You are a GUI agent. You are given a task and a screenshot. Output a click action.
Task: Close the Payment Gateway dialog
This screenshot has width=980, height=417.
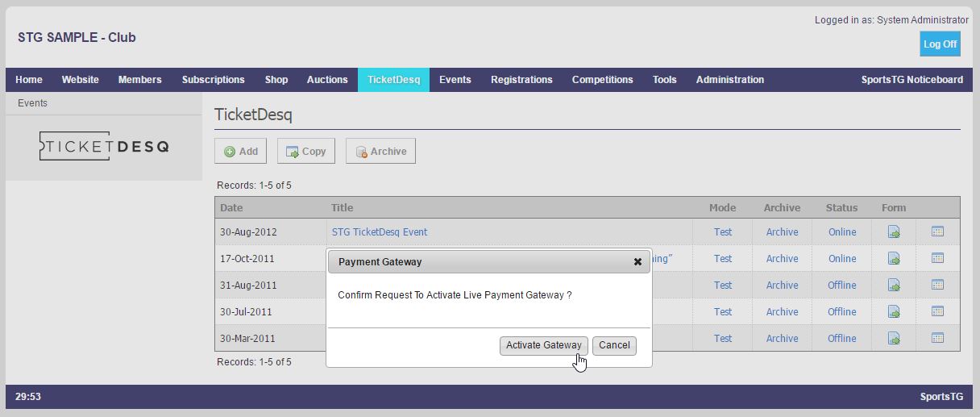pos(637,262)
